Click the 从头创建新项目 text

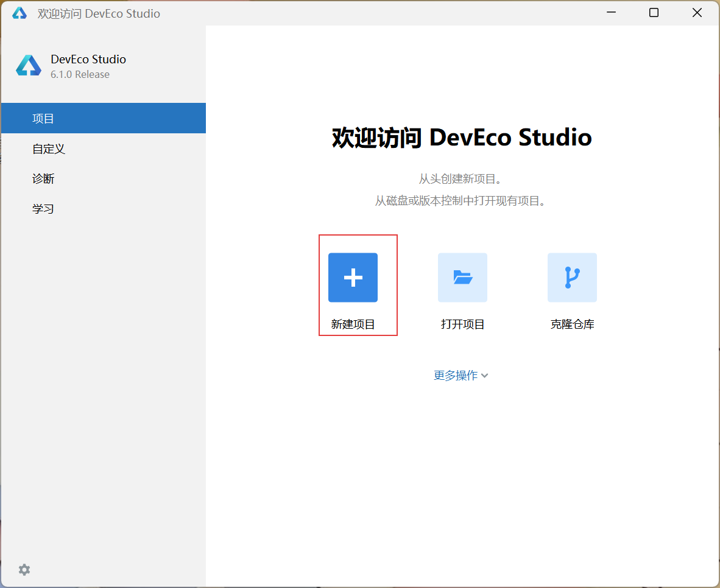(x=462, y=178)
